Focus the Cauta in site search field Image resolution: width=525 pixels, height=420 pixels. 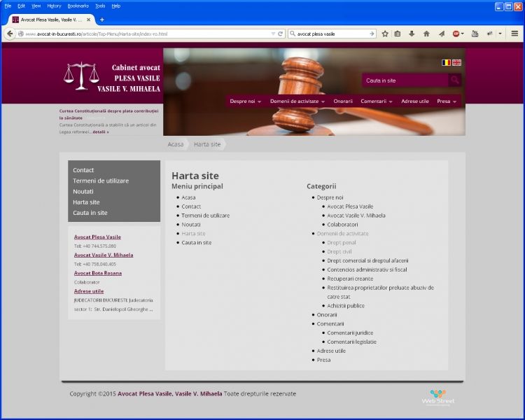point(404,80)
